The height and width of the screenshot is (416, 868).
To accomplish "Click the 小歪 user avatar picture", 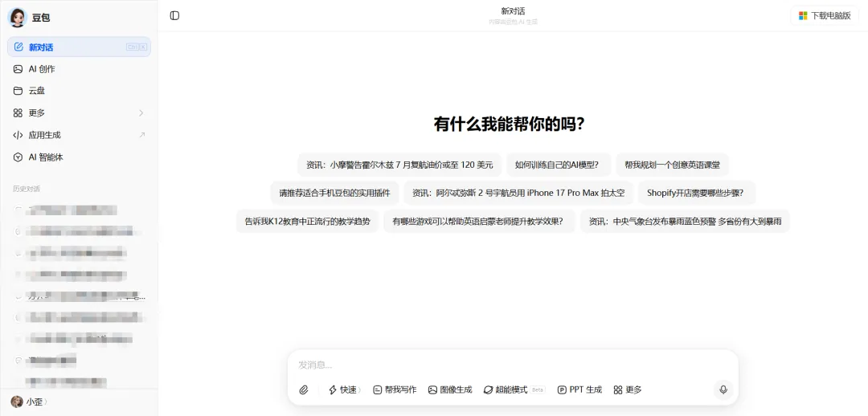I will (17, 402).
